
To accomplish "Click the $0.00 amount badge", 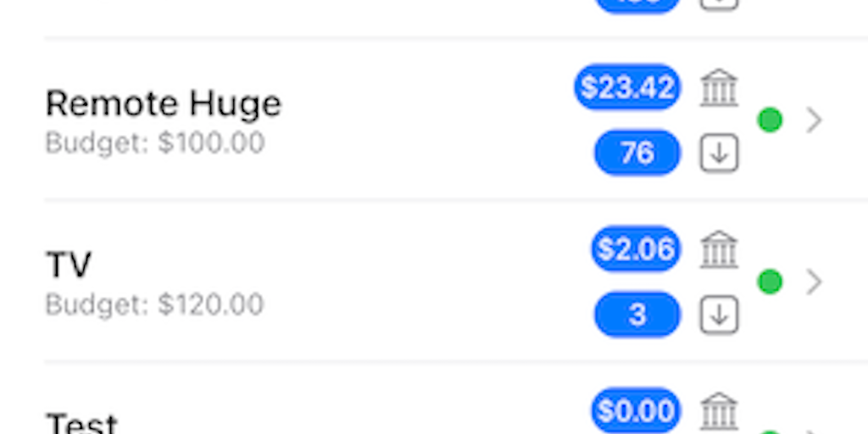I will coord(636,411).
